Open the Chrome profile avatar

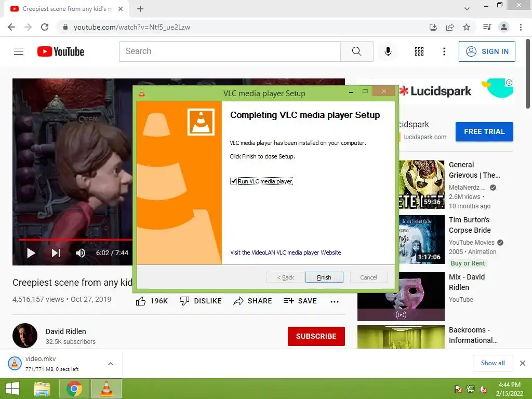[504, 27]
